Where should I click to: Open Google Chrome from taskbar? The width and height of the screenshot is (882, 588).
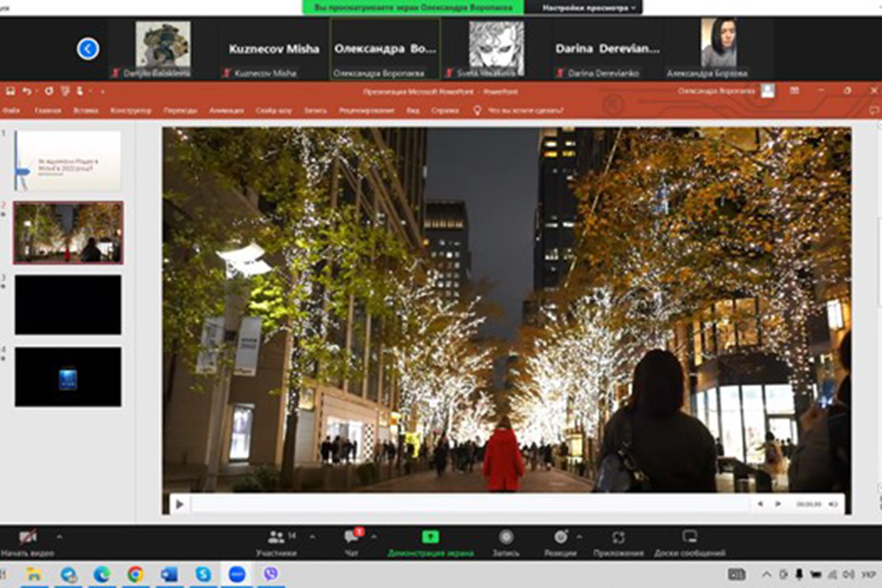click(x=135, y=574)
